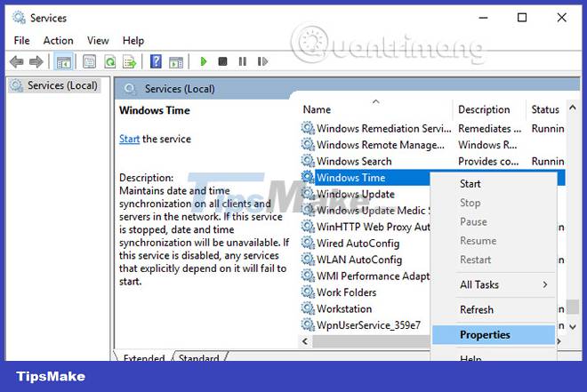The image size is (587, 392).
Task: Open the Action menu
Action: click(x=58, y=40)
